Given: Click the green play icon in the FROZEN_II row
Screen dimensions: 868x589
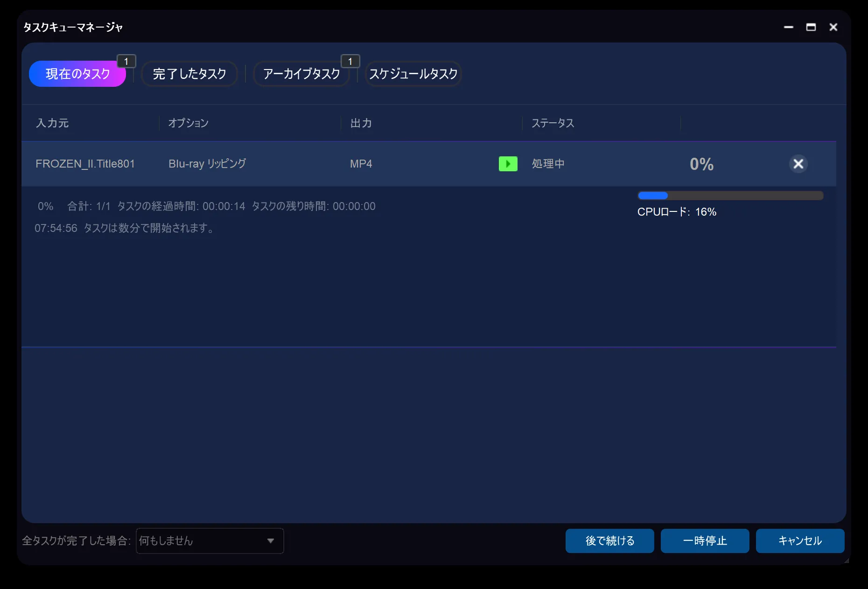Looking at the screenshot, I should point(508,164).
